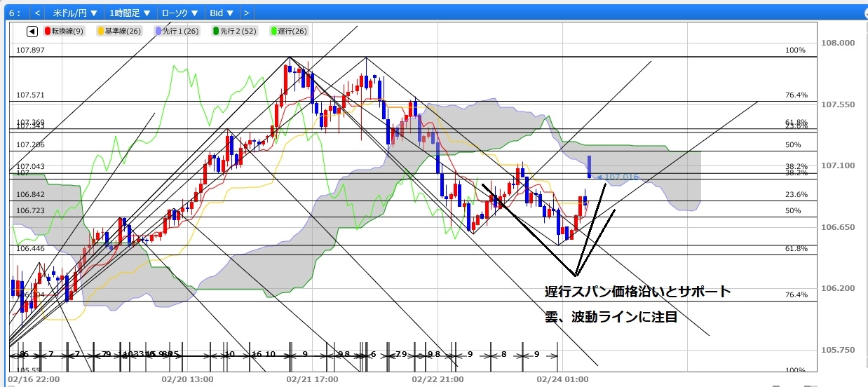
Task: Toggle 転換線(9) indicator label visibility
Action: click(x=68, y=32)
